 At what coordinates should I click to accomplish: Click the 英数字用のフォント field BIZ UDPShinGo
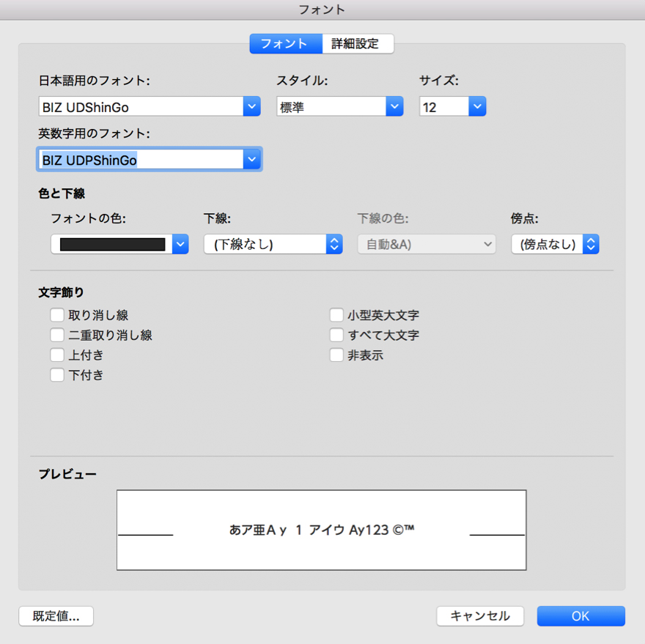coord(141,159)
